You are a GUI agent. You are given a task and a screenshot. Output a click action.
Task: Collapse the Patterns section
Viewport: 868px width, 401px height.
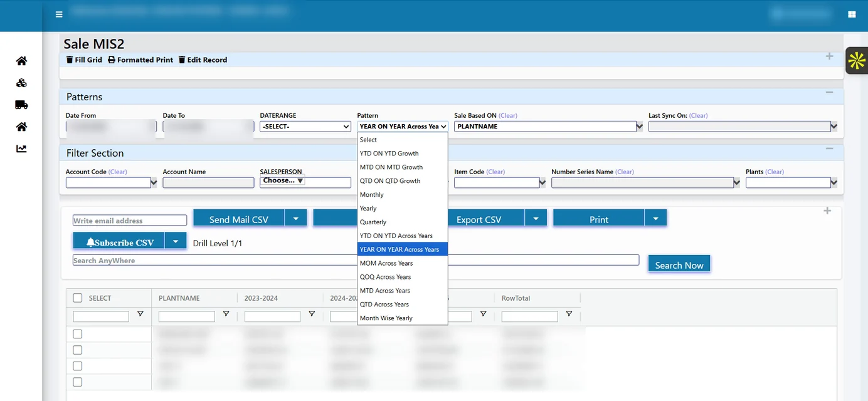[x=829, y=93]
